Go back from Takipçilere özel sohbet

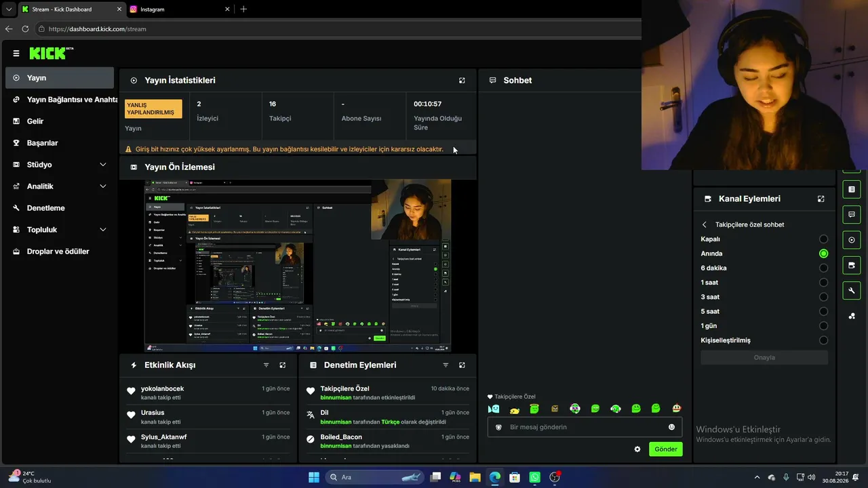(x=705, y=224)
